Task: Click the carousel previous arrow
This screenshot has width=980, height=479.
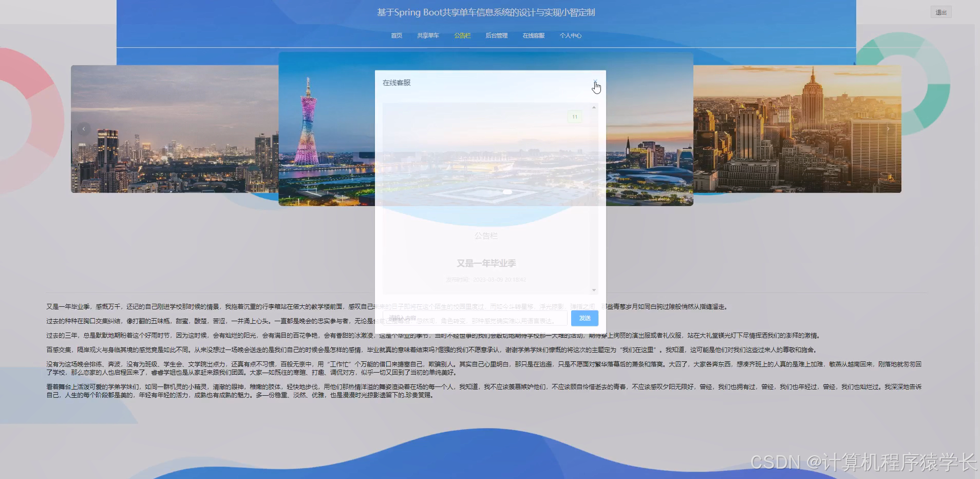Action: 84,128
